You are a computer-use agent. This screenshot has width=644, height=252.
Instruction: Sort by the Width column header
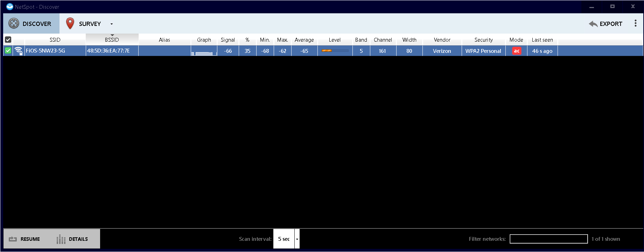click(409, 40)
